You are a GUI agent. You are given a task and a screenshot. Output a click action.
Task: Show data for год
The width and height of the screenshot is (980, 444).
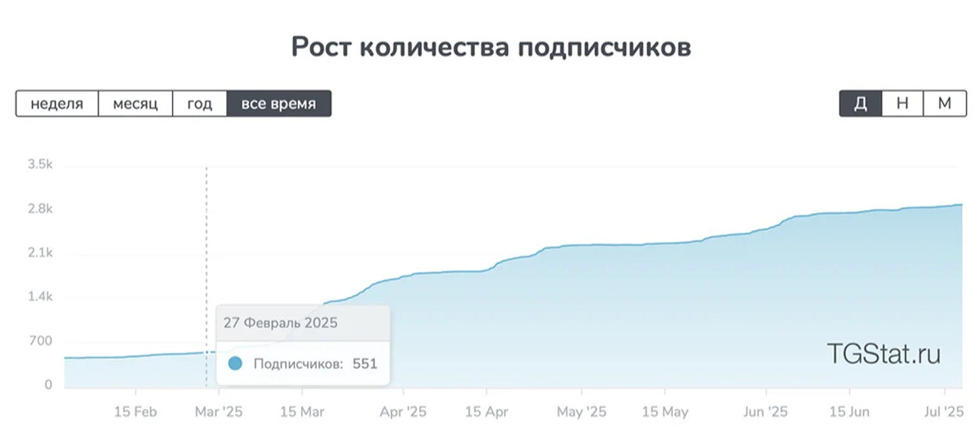199,104
